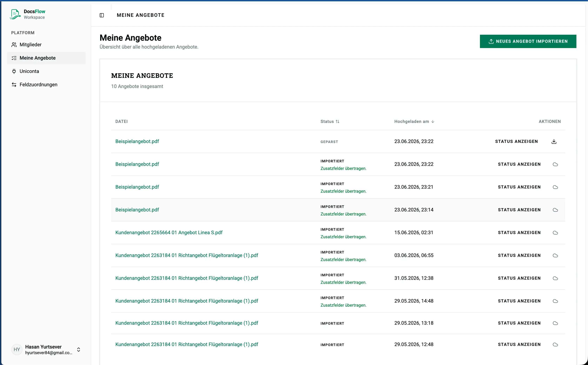Click Neues Angebot importieren button

pos(528,41)
